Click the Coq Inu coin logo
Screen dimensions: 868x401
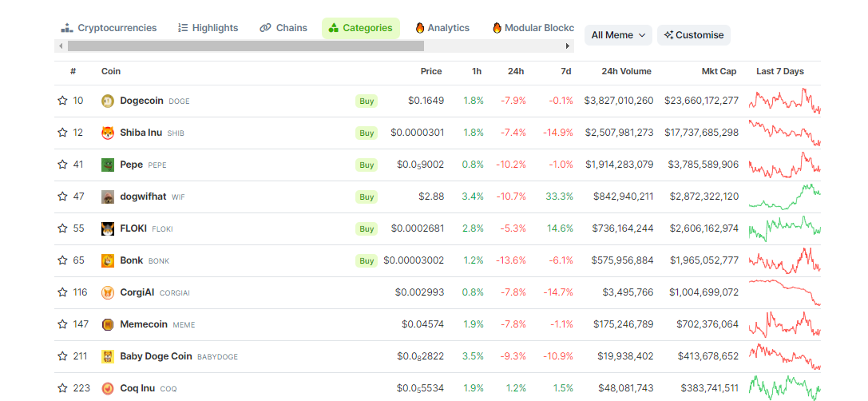click(108, 388)
